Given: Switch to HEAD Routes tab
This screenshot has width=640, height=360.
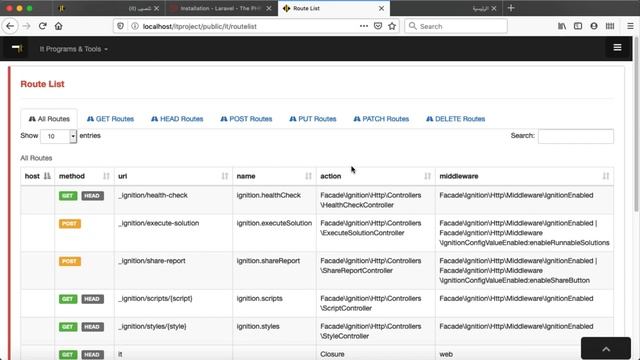Looking at the screenshot, I should pyautogui.click(x=177, y=119).
